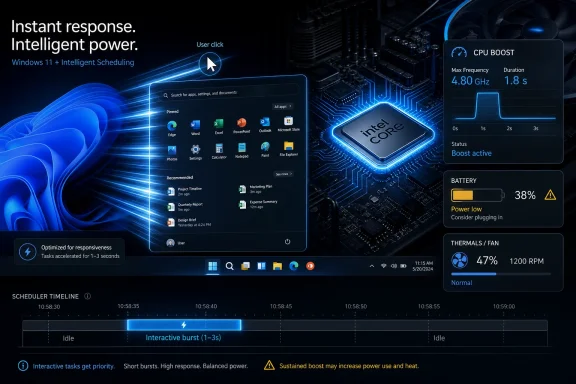576x384 pixels.
Task: Click the '38%' battery value
Action: coord(525,195)
